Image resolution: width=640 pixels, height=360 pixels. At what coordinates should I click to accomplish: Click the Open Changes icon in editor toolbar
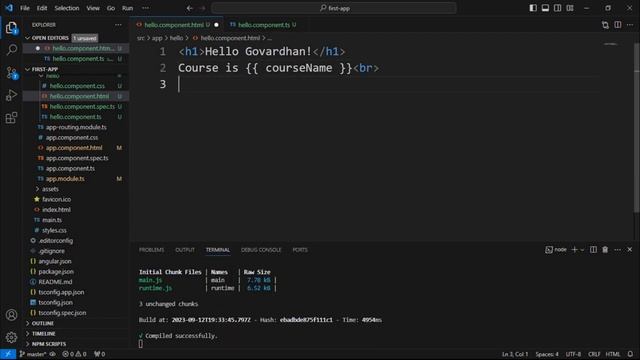(605, 25)
